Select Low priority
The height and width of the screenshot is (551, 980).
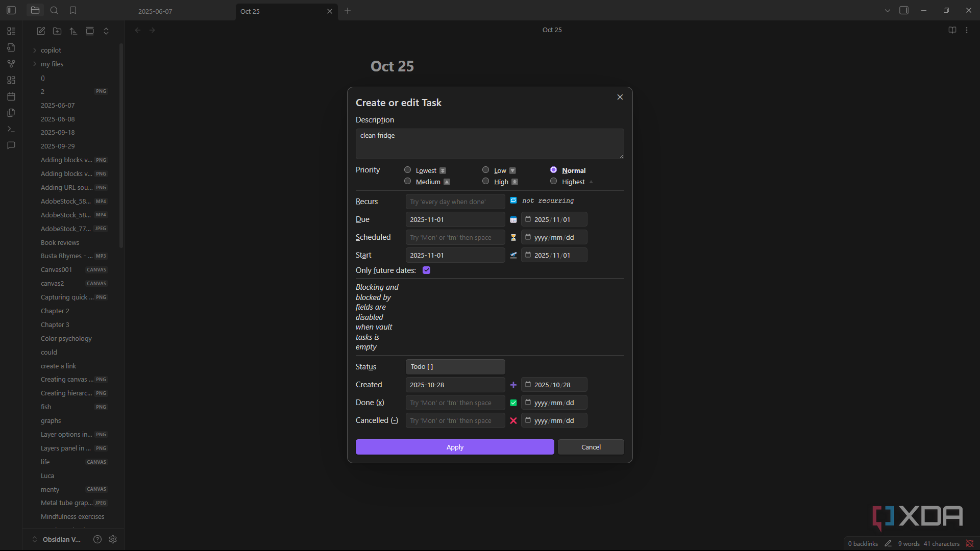click(x=486, y=170)
